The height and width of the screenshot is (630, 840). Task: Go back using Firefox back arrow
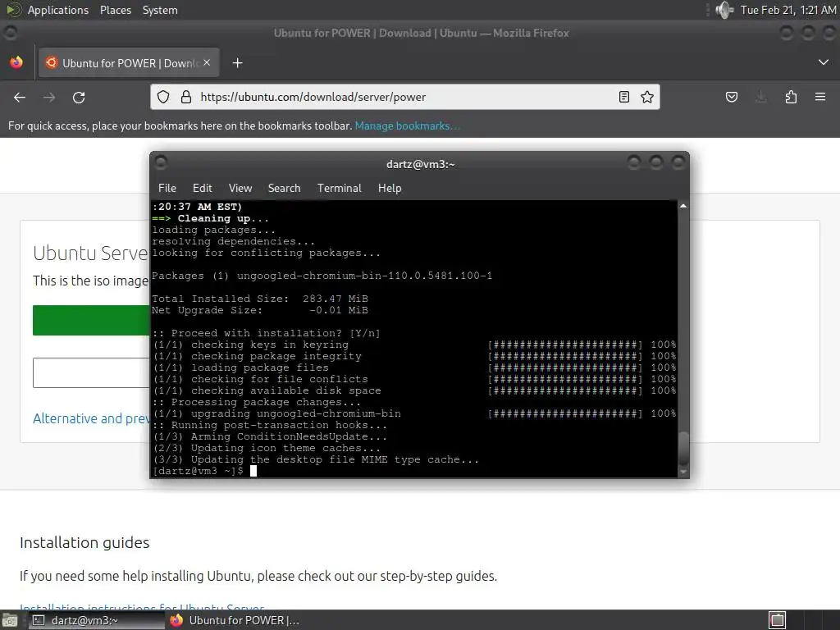click(20, 97)
